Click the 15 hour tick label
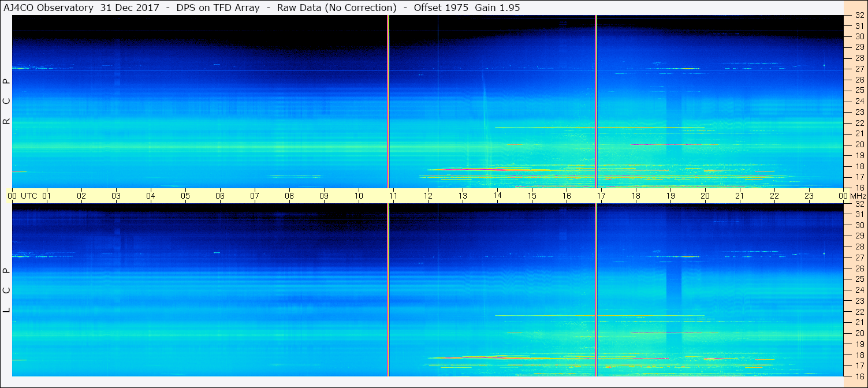This screenshot has height=388, width=868. pyautogui.click(x=532, y=196)
